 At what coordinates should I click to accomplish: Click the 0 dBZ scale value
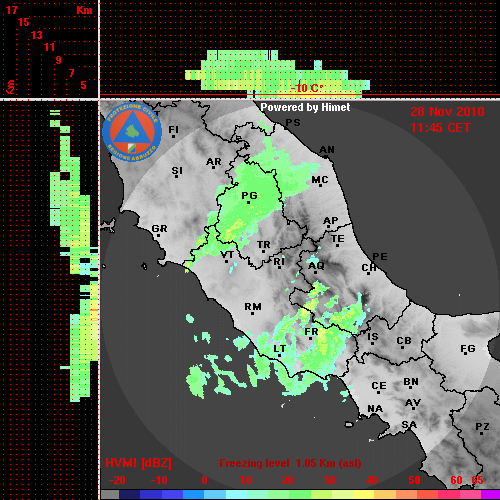tap(204, 480)
